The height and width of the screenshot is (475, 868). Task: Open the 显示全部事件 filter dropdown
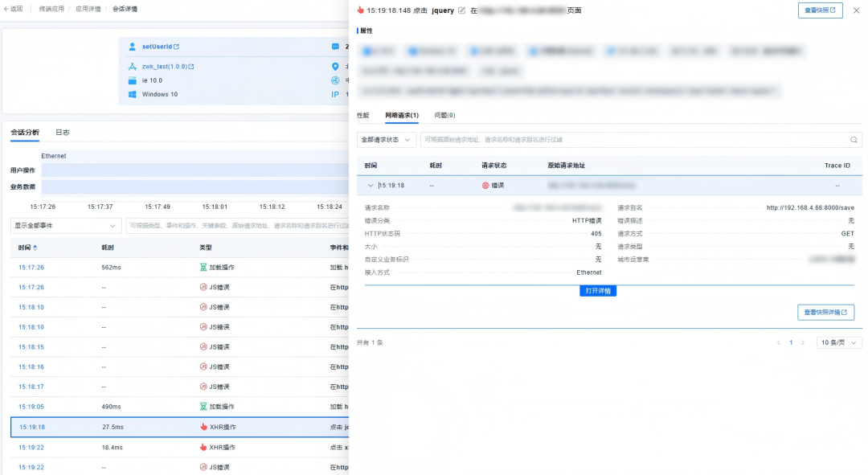click(66, 226)
